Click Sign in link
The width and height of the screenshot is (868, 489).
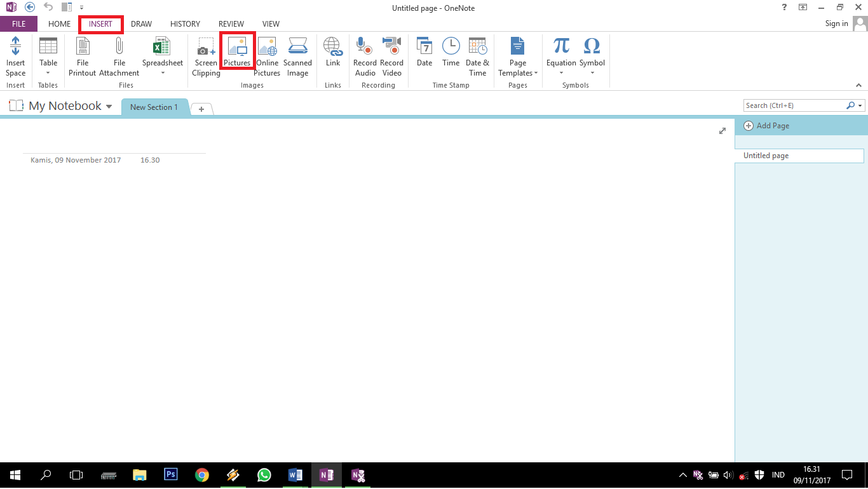[x=836, y=23]
